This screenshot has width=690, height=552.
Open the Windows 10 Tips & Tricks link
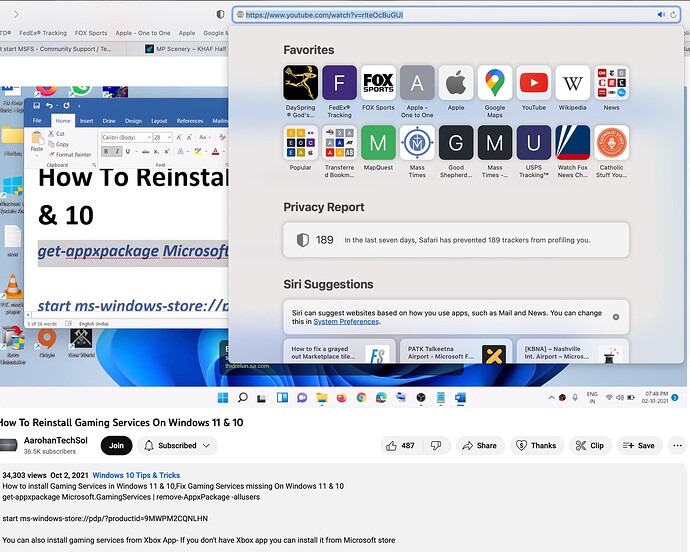(136, 475)
